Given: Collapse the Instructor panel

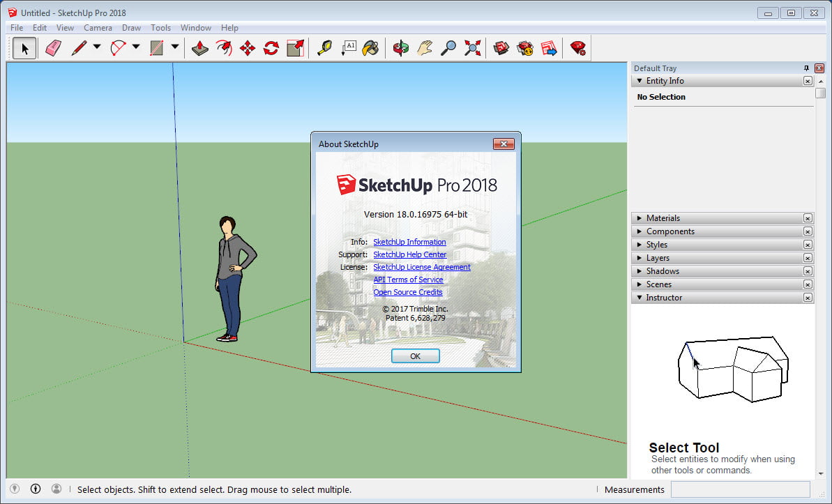Looking at the screenshot, I should 640,298.
